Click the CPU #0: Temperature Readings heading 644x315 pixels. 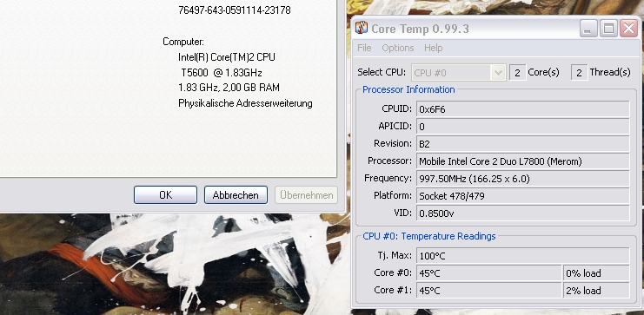pyautogui.click(x=429, y=236)
